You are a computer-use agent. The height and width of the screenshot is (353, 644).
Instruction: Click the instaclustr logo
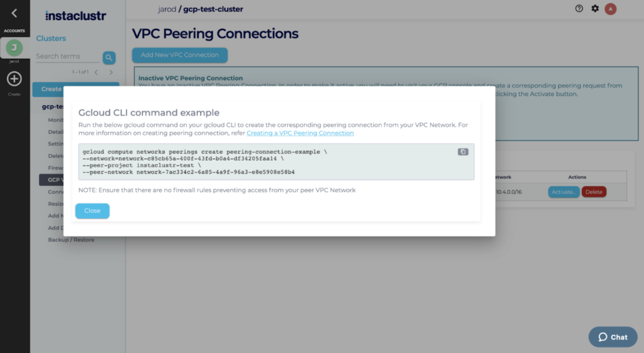tap(75, 15)
